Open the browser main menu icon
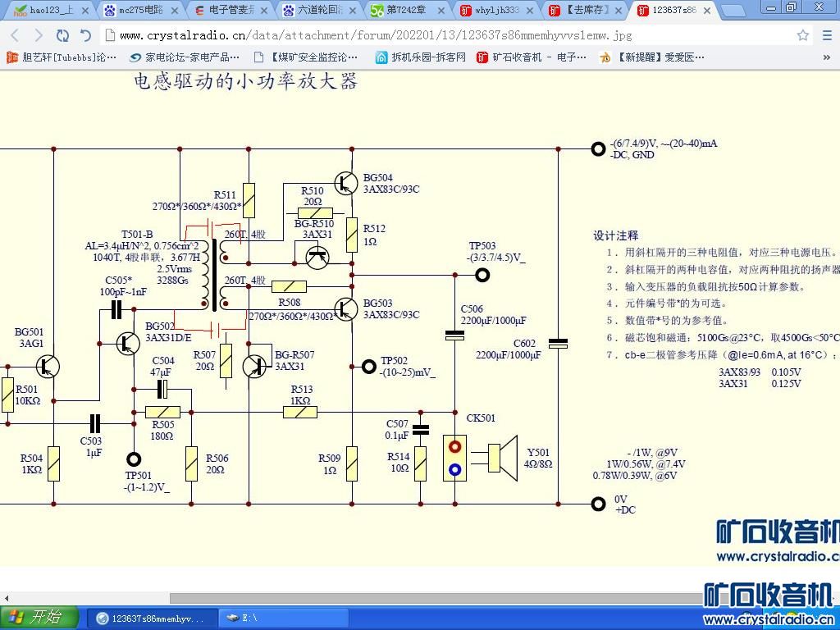 click(827, 35)
